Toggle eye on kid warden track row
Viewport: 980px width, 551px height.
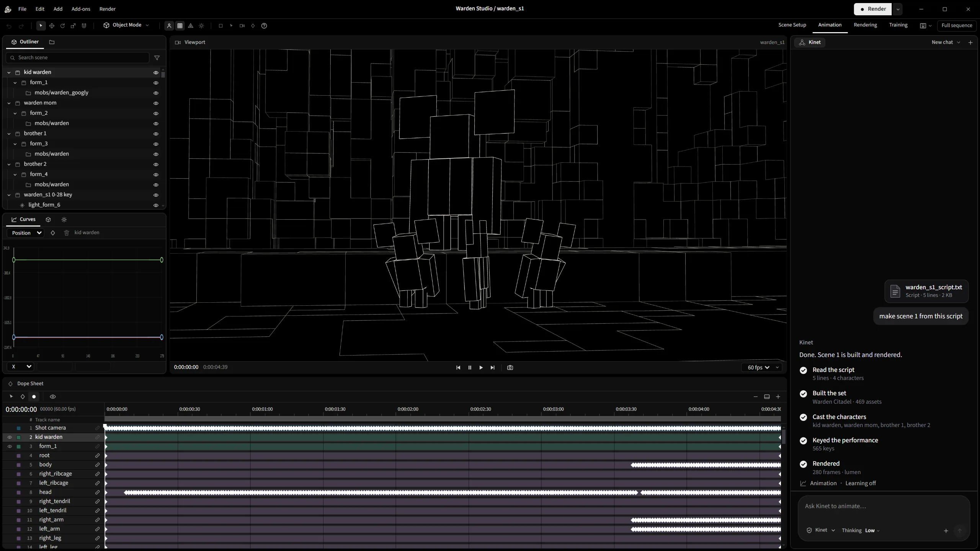pos(10,437)
